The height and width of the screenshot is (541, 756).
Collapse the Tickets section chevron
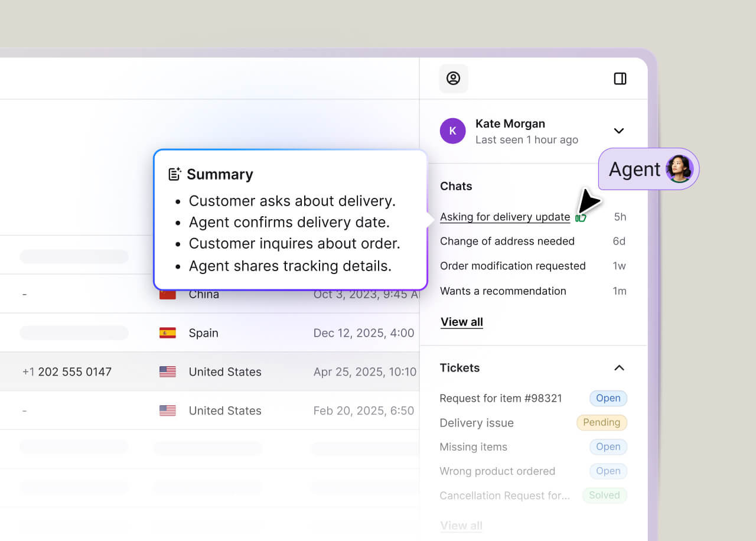[618, 368]
